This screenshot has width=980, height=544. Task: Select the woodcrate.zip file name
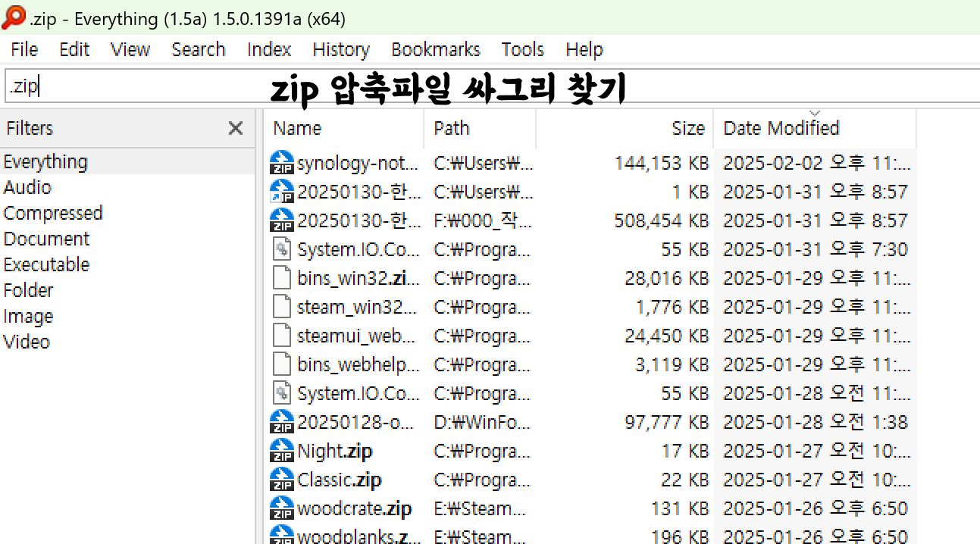[355, 508]
